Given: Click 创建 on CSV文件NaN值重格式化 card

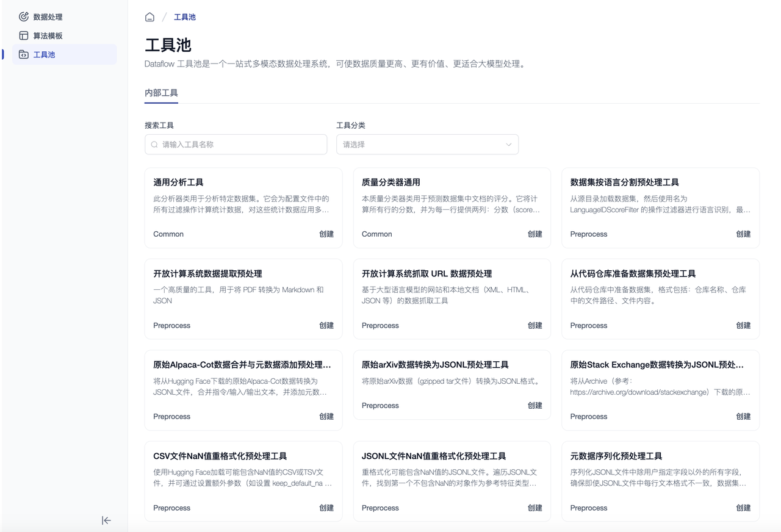Looking at the screenshot, I should (326, 508).
